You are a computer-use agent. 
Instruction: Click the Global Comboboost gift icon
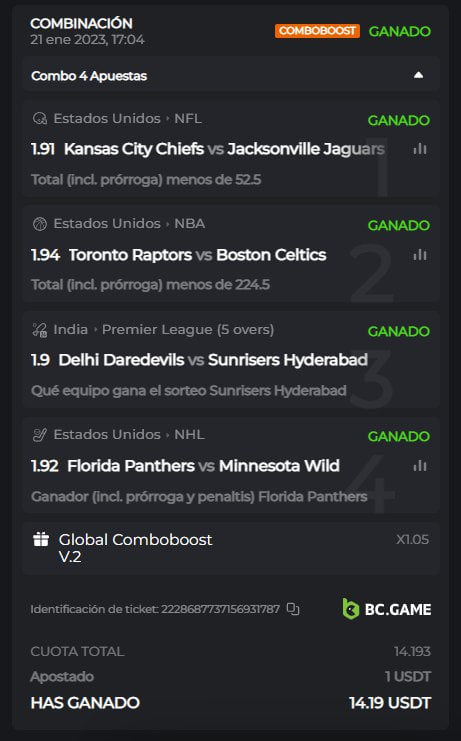click(41, 539)
